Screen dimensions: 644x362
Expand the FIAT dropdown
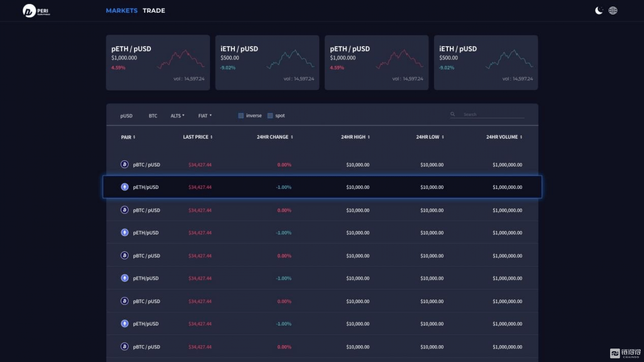pos(205,116)
